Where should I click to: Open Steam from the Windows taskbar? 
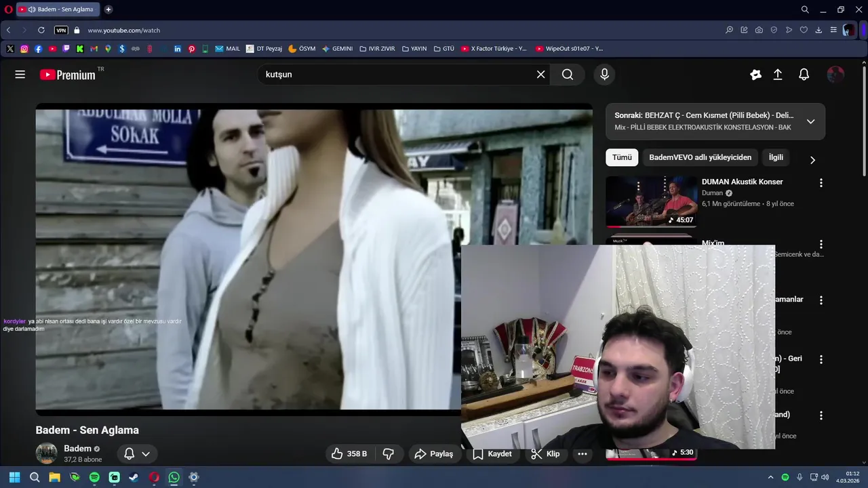tap(134, 477)
